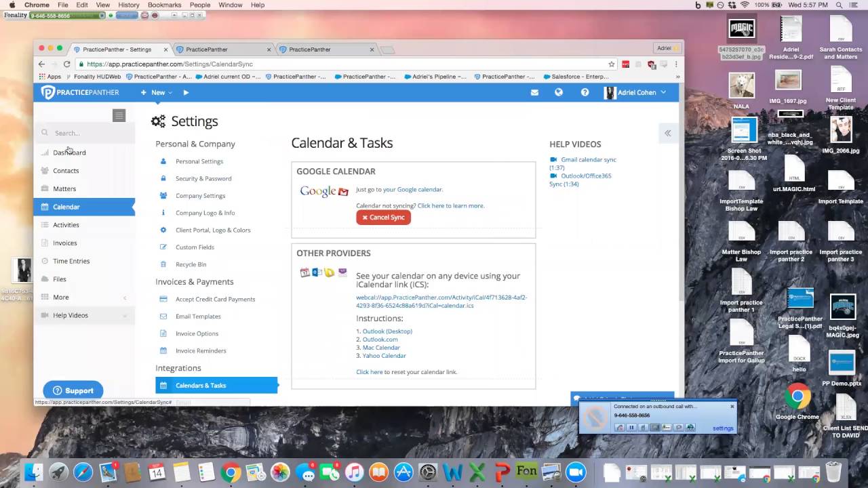The height and width of the screenshot is (488, 868).
Task: Open Finder from the Dock
Action: [34, 472]
